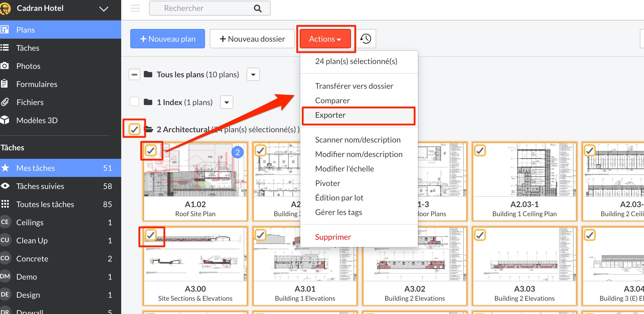This screenshot has height=314, width=644.
Task: Uncheck the 2 Architectural folder checkbox
Action: (134, 129)
